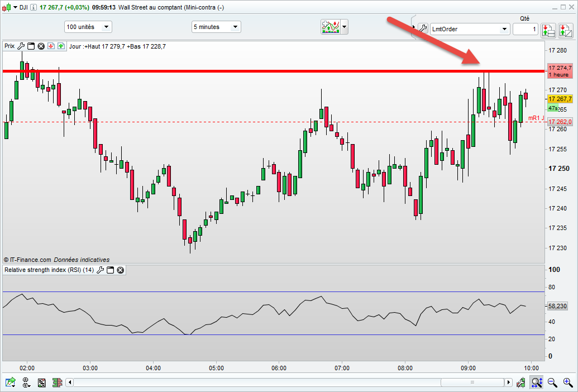Click the chart export share icon

10,383
